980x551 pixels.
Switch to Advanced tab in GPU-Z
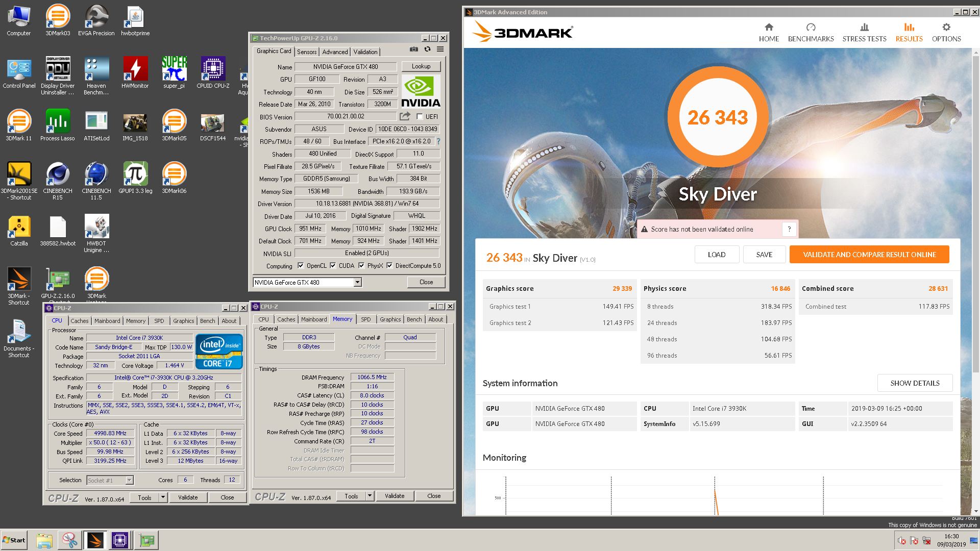[x=335, y=52]
